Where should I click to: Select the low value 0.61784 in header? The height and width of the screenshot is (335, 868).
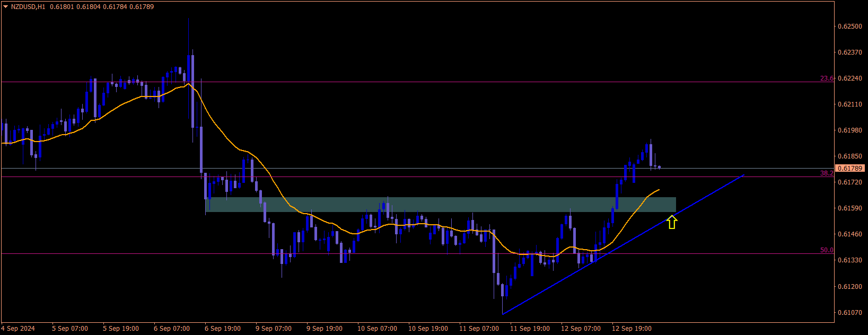pyautogui.click(x=115, y=7)
